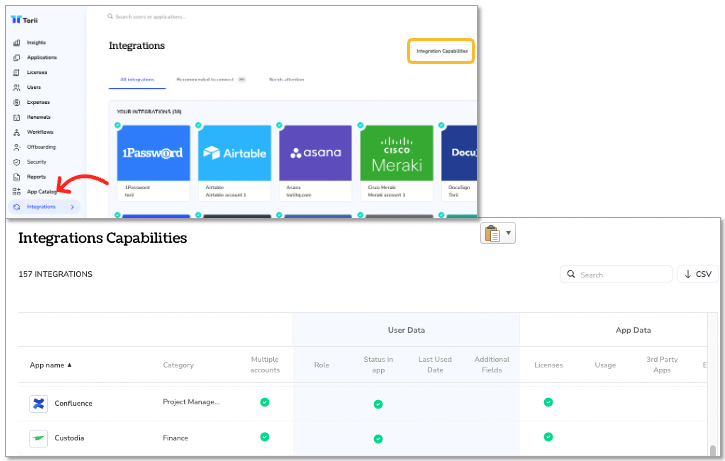Open the Airtable integration tile

pos(234,163)
